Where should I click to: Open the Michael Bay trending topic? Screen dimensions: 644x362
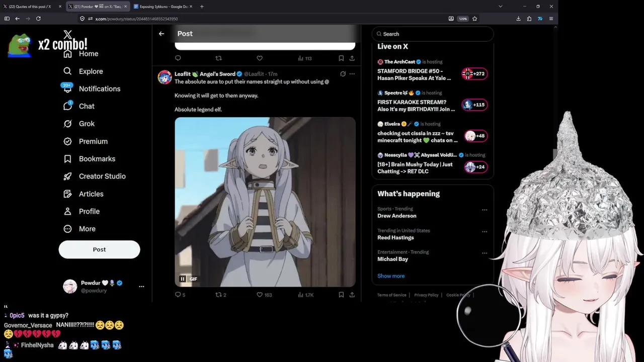392,259
